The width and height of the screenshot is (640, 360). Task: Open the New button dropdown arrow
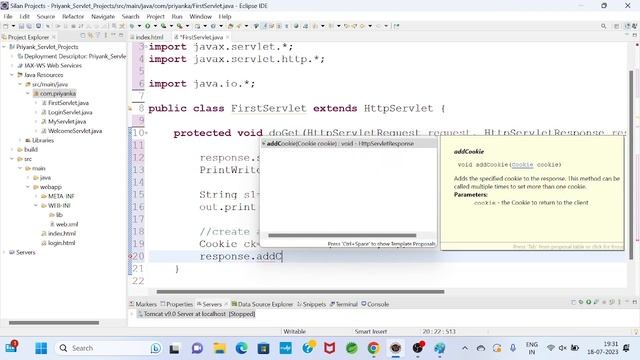point(13,26)
